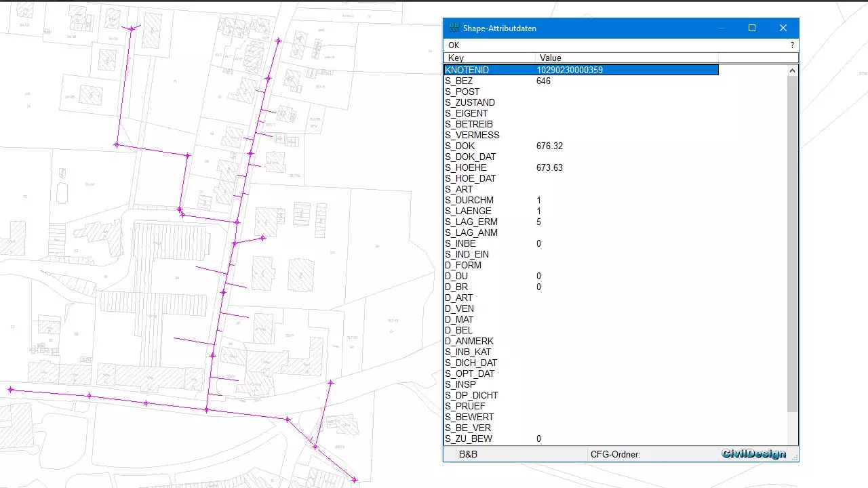Close the Shape-Attributdaten dialog

coord(783,28)
